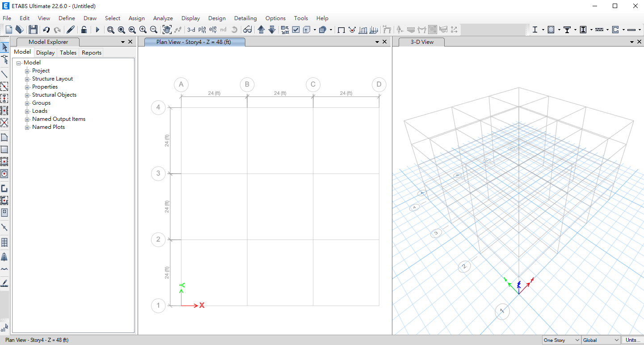Open Set Display Options checkmark icon

[x=296, y=30]
